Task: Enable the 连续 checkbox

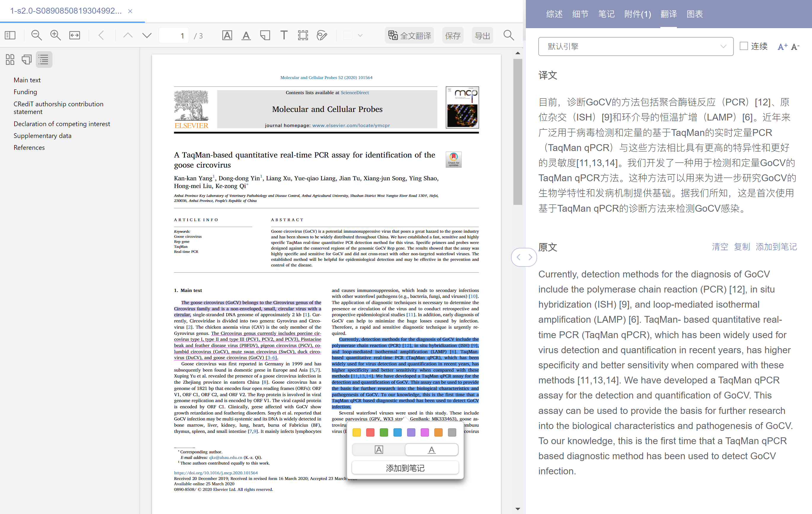Action: point(744,46)
